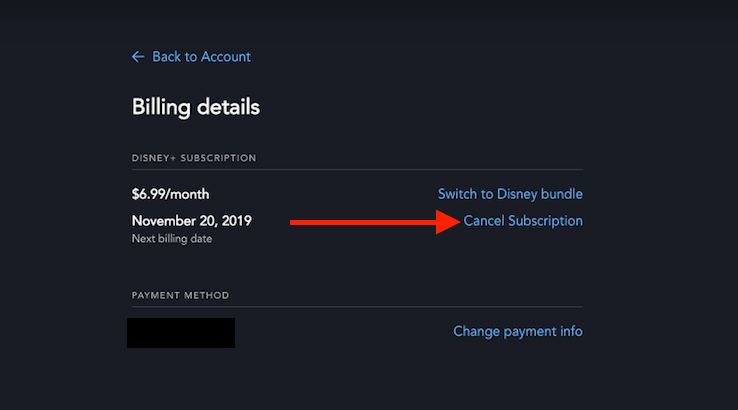
Task: Click the $6.99/month price text
Action: [x=171, y=194]
